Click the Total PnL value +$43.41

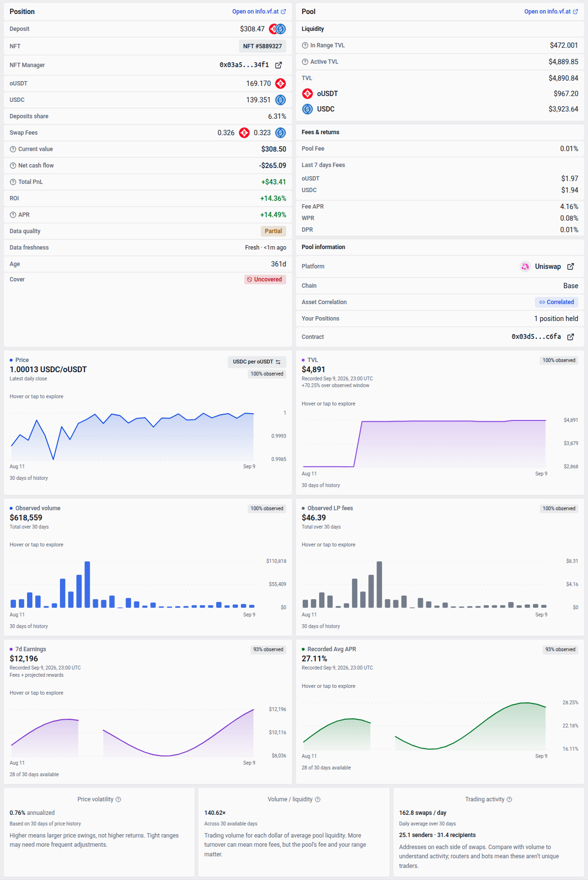point(274,182)
